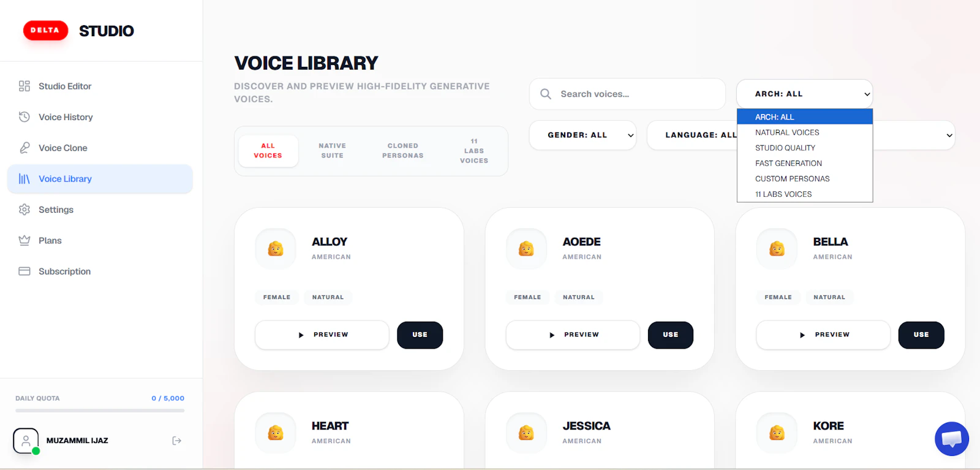Image resolution: width=980 pixels, height=470 pixels.
Task: Click the Aoede voice avatar
Action: [x=526, y=249]
